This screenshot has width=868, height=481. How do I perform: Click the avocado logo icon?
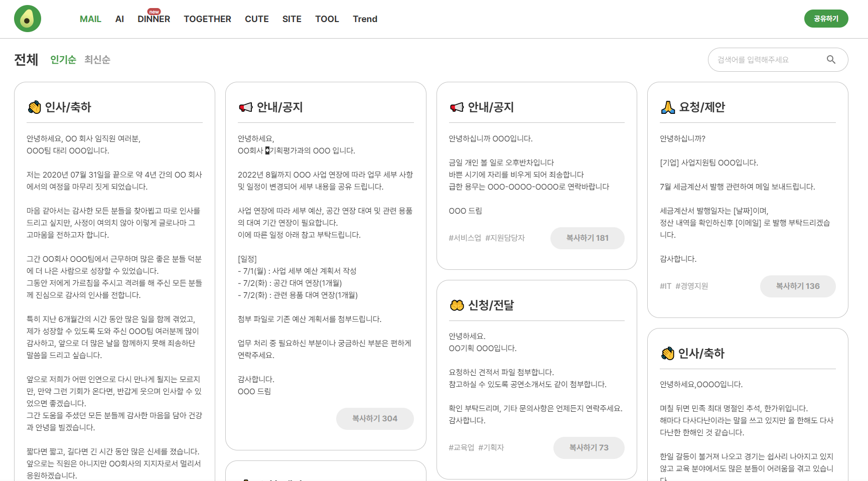click(28, 19)
